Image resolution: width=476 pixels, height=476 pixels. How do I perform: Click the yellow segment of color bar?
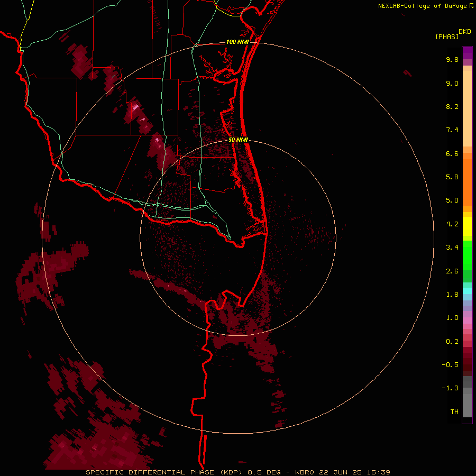coord(467,226)
